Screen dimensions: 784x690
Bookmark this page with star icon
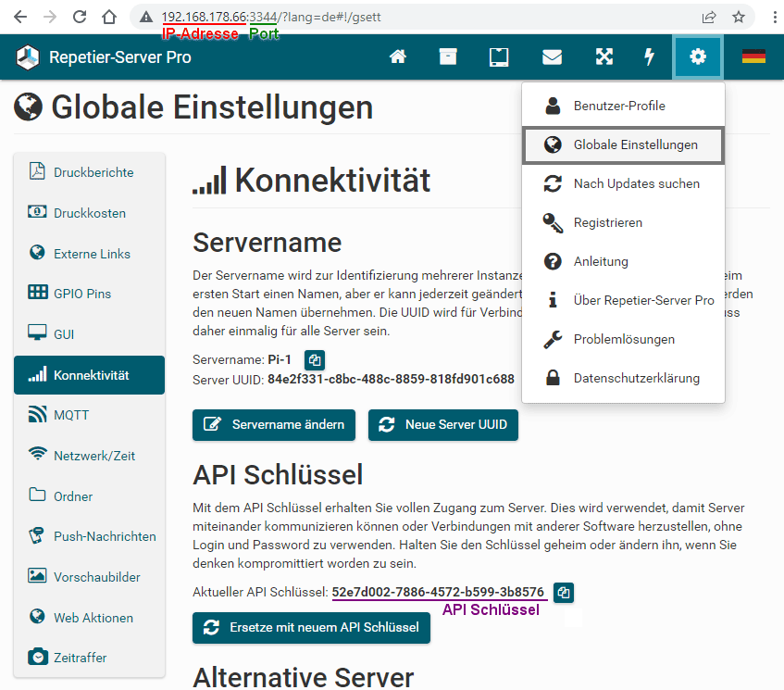pyautogui.click(x=739, y=17)
